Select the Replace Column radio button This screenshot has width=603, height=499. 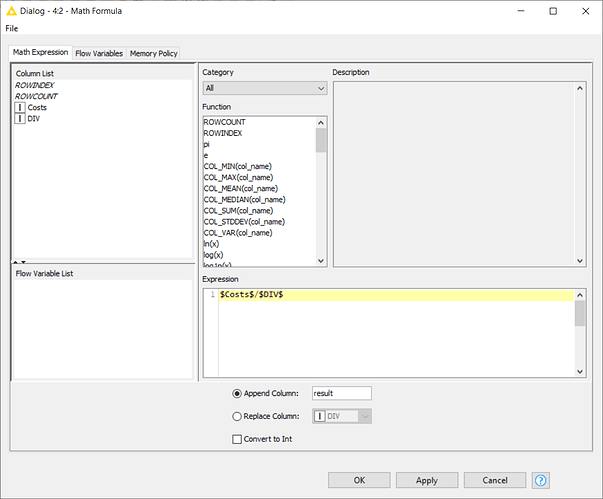coord(237,416)
